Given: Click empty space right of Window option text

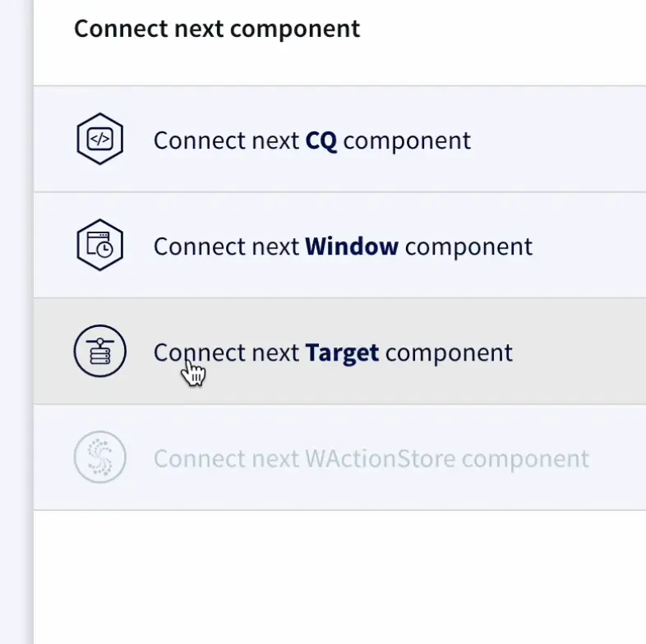Looking at the screenshot, I should point(592,246).
